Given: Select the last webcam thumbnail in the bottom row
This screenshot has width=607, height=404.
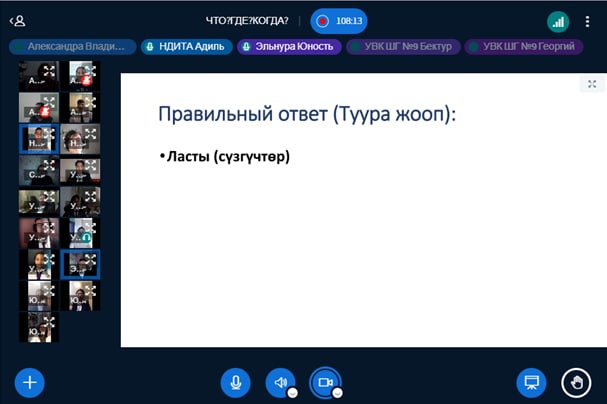Looking at the screenshot, I should point(38,326).
